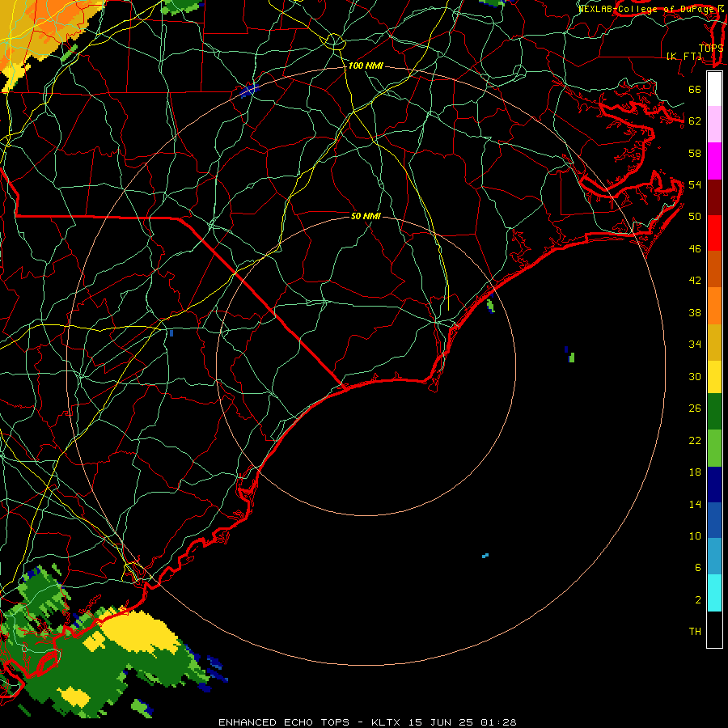
Task: Click the legend value 66
Action: tap(695, 89)
